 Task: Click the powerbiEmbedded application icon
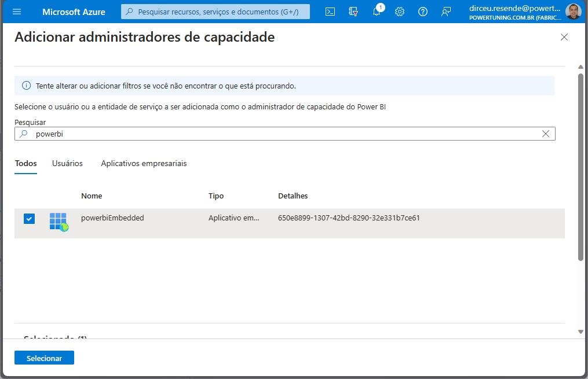click(59, 221)
